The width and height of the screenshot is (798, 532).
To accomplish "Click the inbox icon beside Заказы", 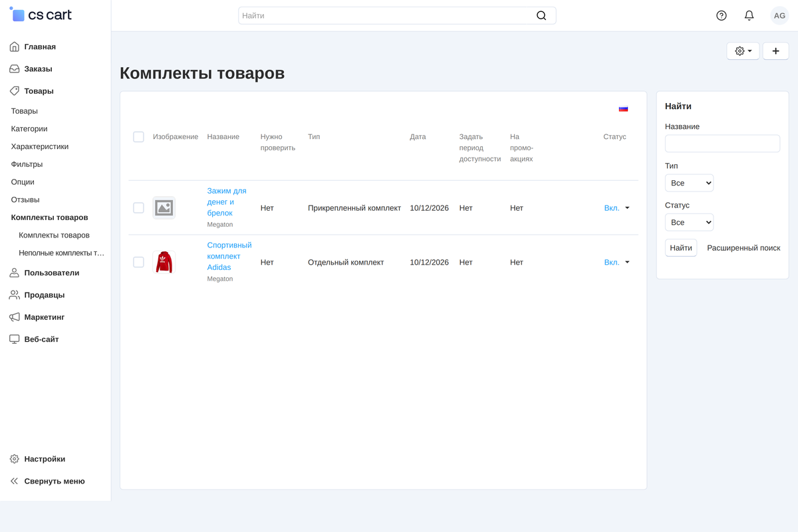I will pos(15,68).
